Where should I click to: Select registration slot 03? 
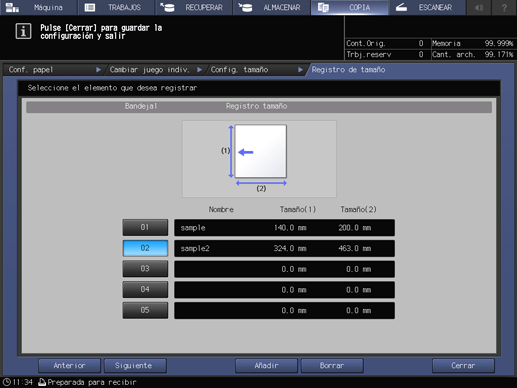pos(145,269)
